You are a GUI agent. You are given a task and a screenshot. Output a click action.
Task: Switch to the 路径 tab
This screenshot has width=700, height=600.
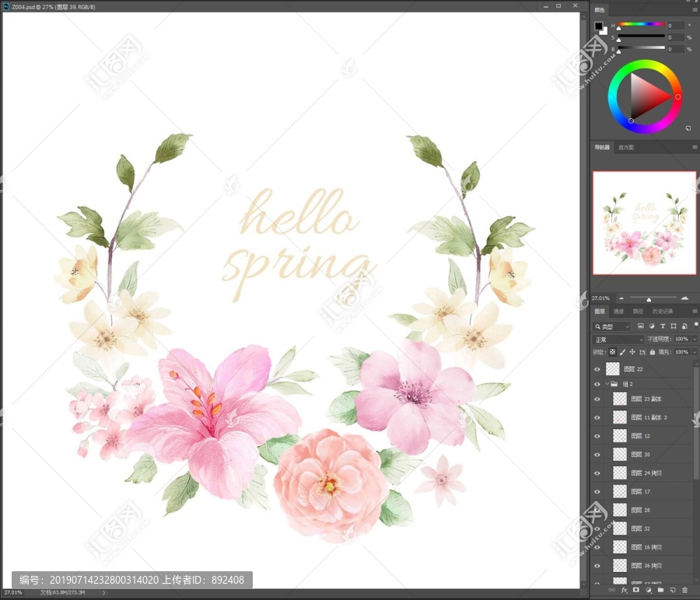638,311
